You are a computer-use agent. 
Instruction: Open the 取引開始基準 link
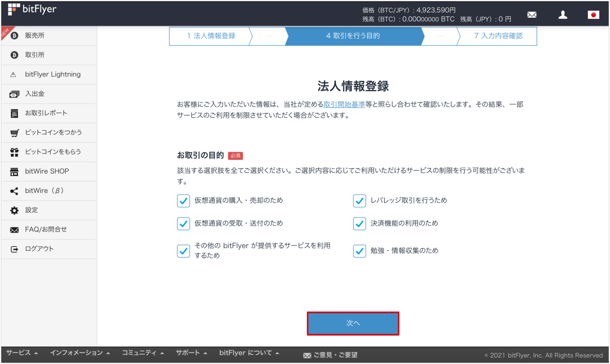[344, 104]
